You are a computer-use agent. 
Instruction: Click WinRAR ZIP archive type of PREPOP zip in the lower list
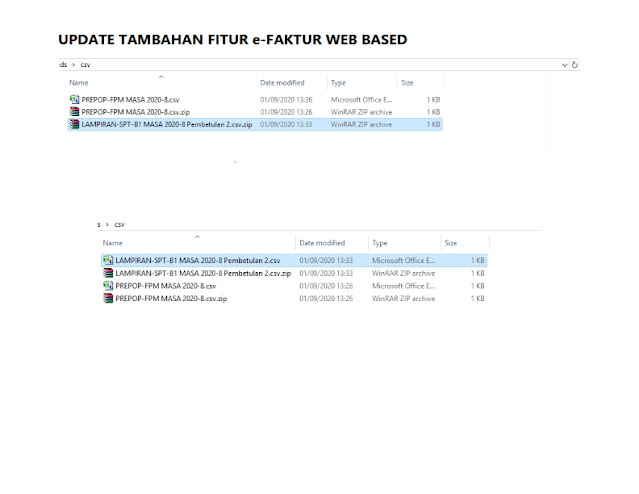(x=403, y=299)
